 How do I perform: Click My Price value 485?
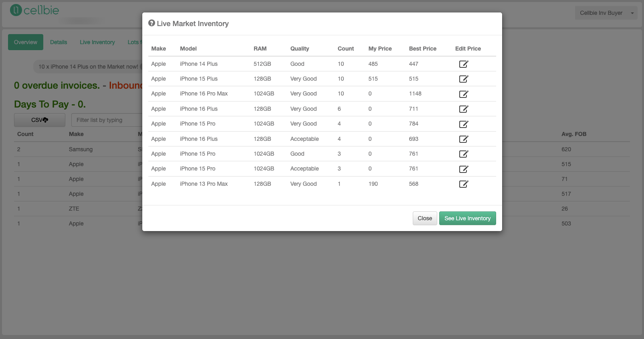pyautogui.click(x=373, y=64)
